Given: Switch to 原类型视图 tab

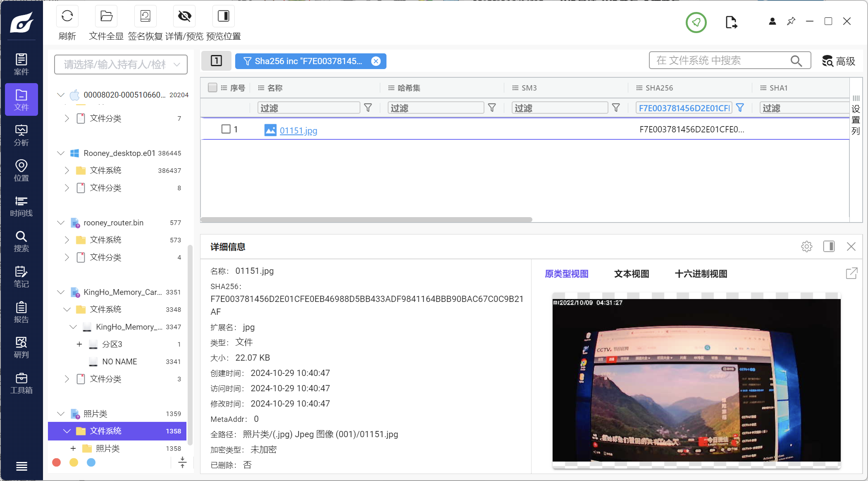Looking at the screenshot, I should [x=566, y=274].
